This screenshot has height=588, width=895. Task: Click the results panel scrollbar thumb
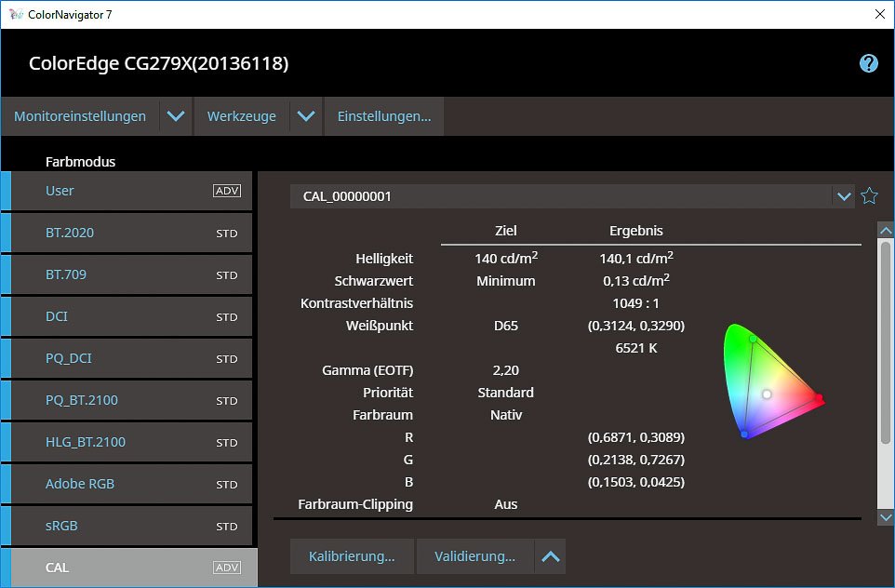[x=886, y=342]
